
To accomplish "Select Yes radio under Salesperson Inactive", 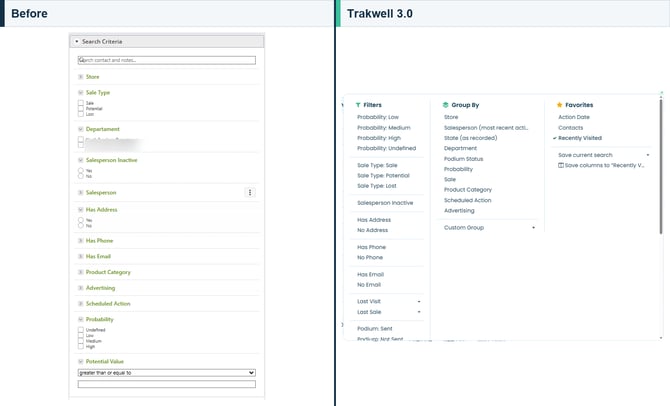I will (x=81, y=171).
